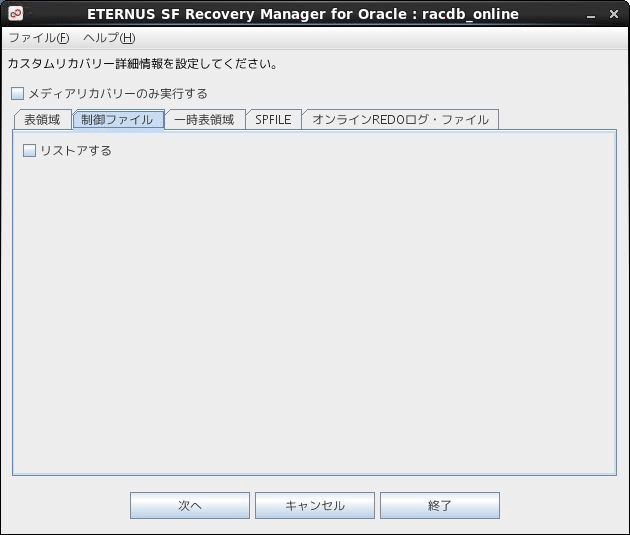This screenshot has height=535, width=630.
Task: Open the ヘルプ(H) menu
Action: tap(109, 38)
